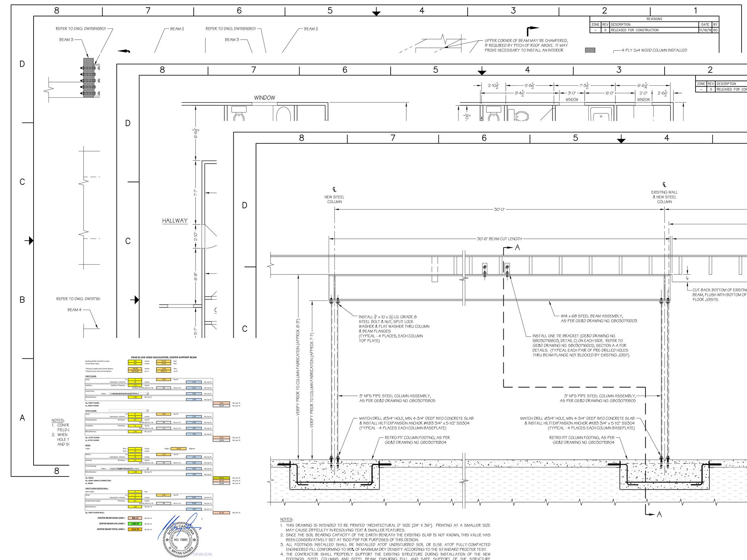Screen dimensions: 747x560
Task: Click the 'EXISTING WALL & NEW STEEL COLUMN' centerline label
Action: 664,197
